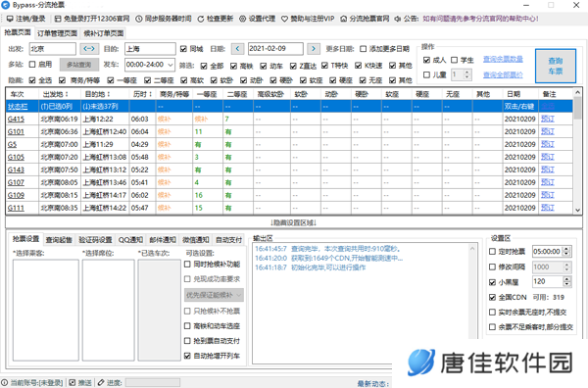
Task: Uncheck 全国CDN option
Action: 492,297
